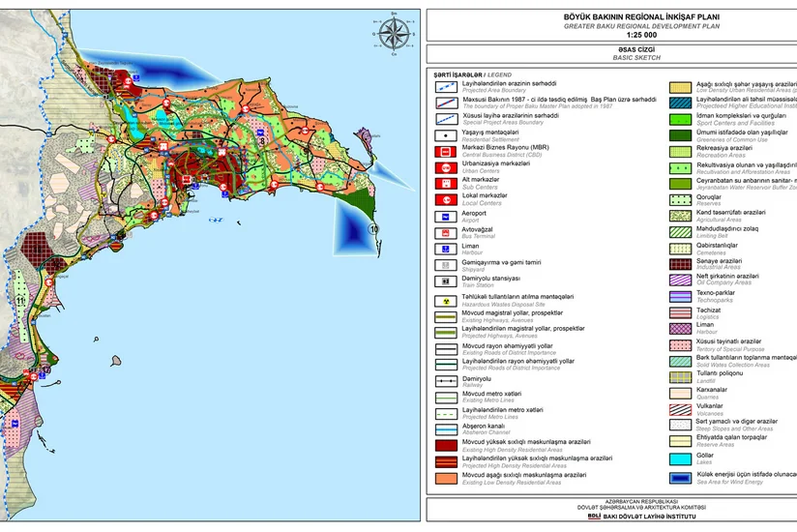Click the Reserves dotted green swatch

pos(680,199)
